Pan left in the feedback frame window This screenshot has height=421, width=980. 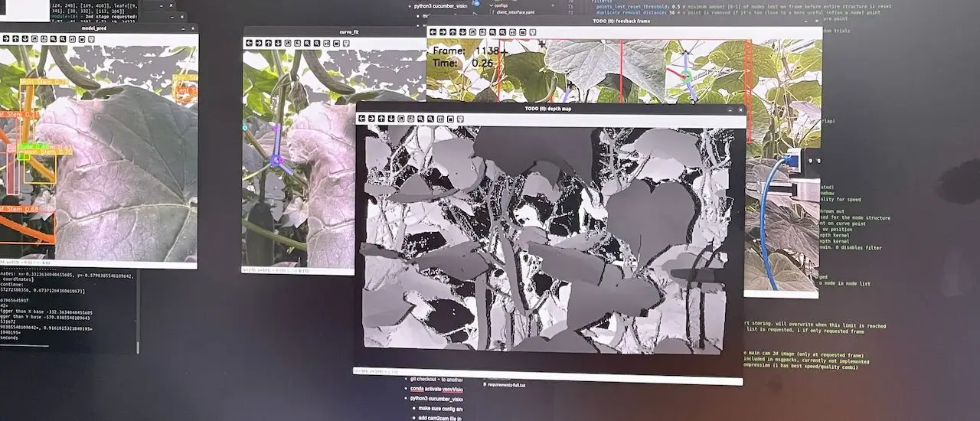(x=433, y=32)
